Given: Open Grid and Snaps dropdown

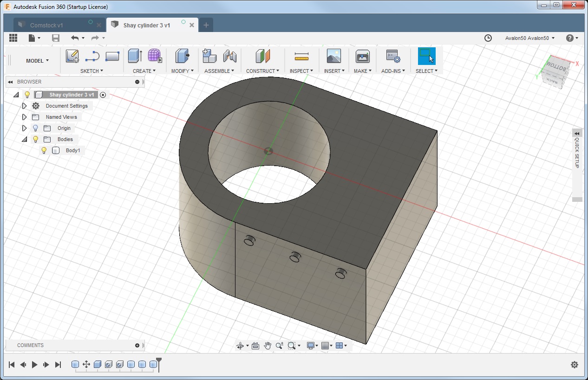Looking at the screenshot, I should click(327, 346).
